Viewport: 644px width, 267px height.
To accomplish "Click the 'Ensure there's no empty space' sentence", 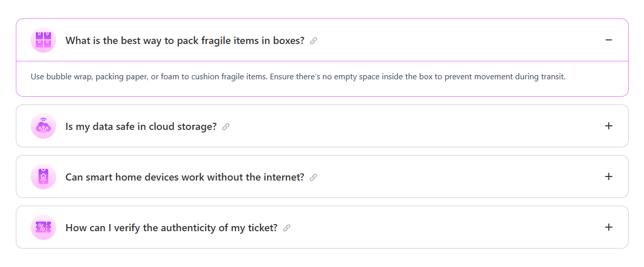I will [x=418, y=77].
